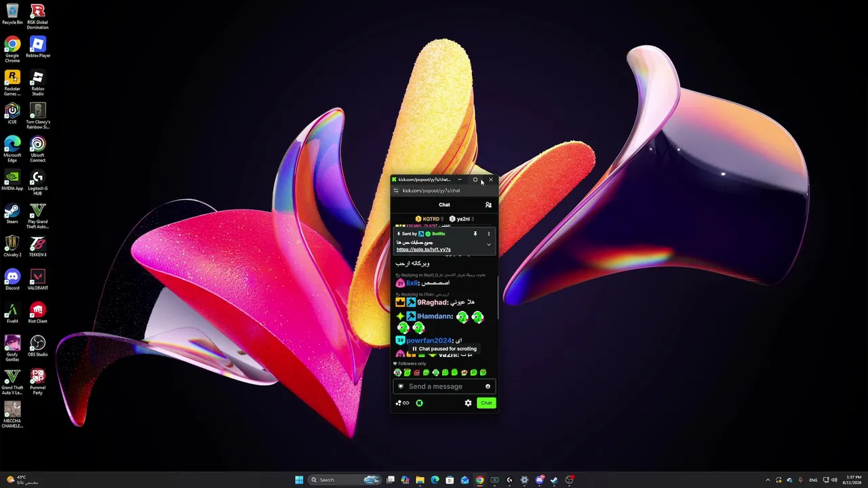The image size is (868, 488).
Task: Select OBS Studio desktop icon
Action: coord(37,346)
